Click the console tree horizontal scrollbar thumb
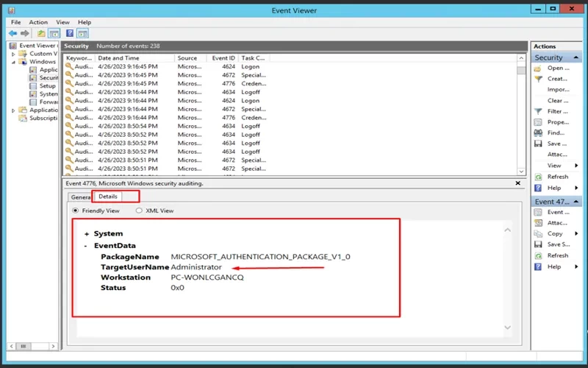The image size is (588, 368). pos(24,346)
